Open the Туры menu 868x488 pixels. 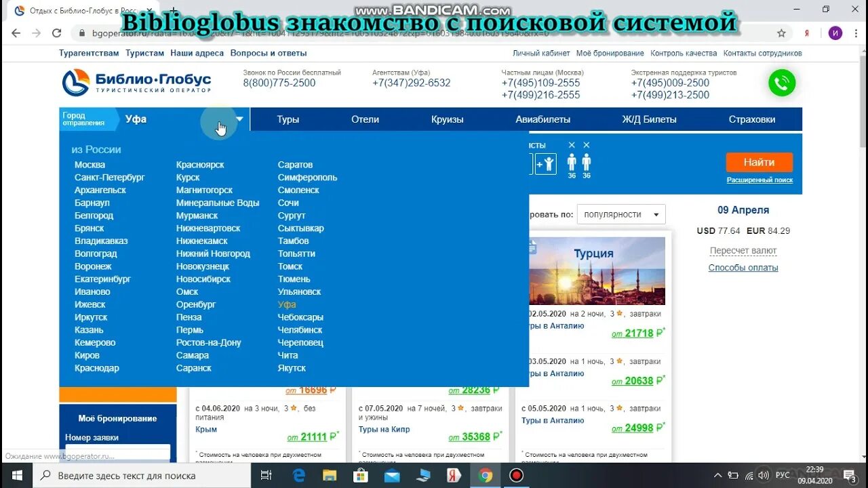tap(288, 119)
